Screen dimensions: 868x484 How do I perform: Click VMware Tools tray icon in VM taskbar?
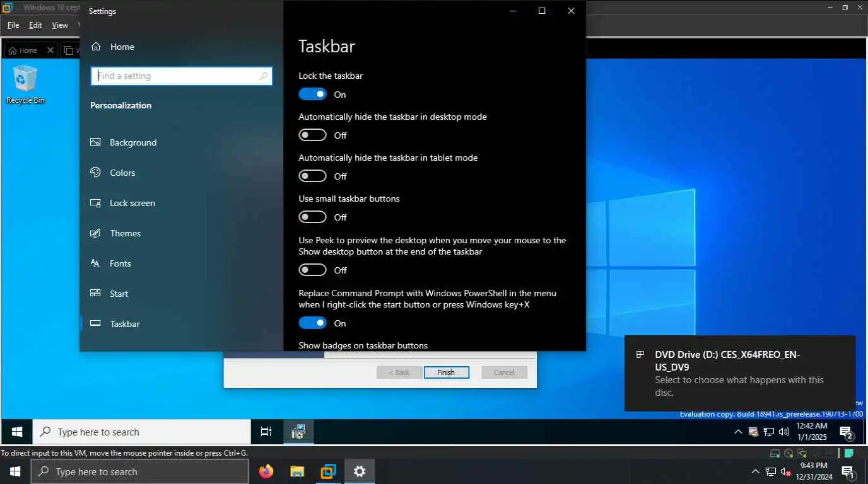pos(753,432)
